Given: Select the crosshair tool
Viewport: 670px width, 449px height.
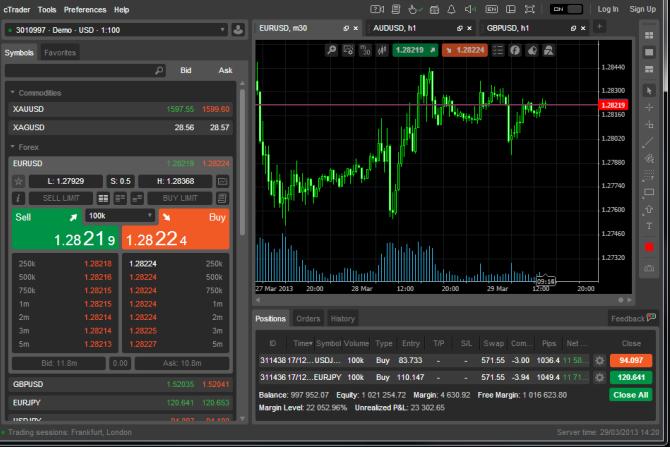Looking at the screenshot, I should (x=649, y=108).
